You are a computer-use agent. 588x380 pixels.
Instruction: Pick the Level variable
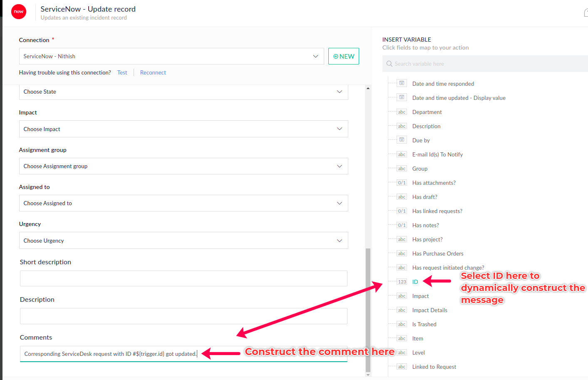[x=419, y=353]
